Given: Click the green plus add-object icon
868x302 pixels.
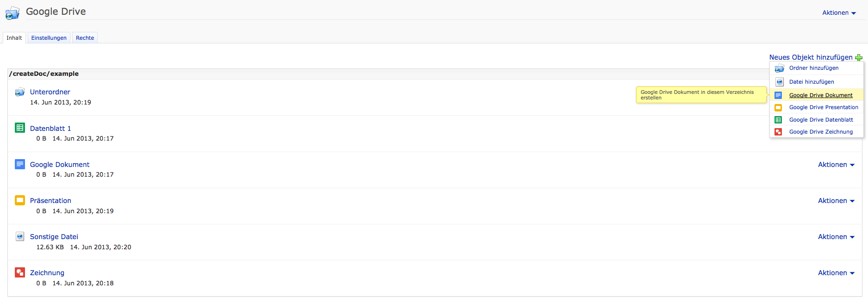Looking at the screenshot, I should point(859,58).
